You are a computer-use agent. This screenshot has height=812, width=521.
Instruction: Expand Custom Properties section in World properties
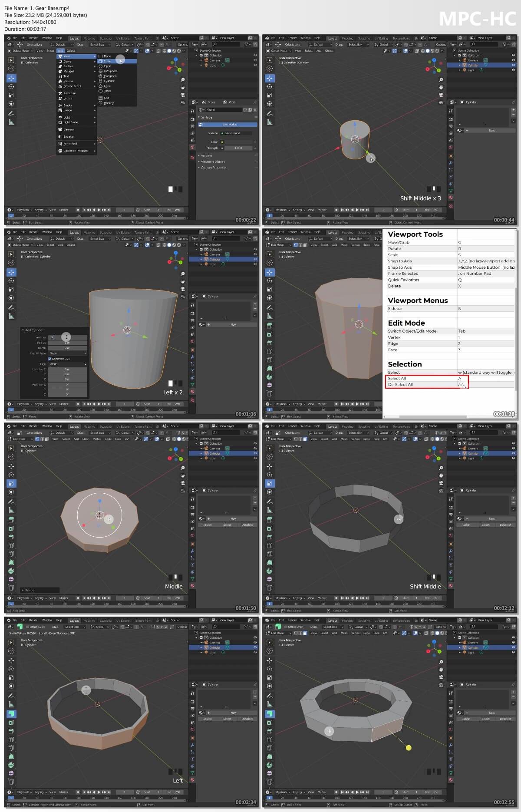coord(214,168)
